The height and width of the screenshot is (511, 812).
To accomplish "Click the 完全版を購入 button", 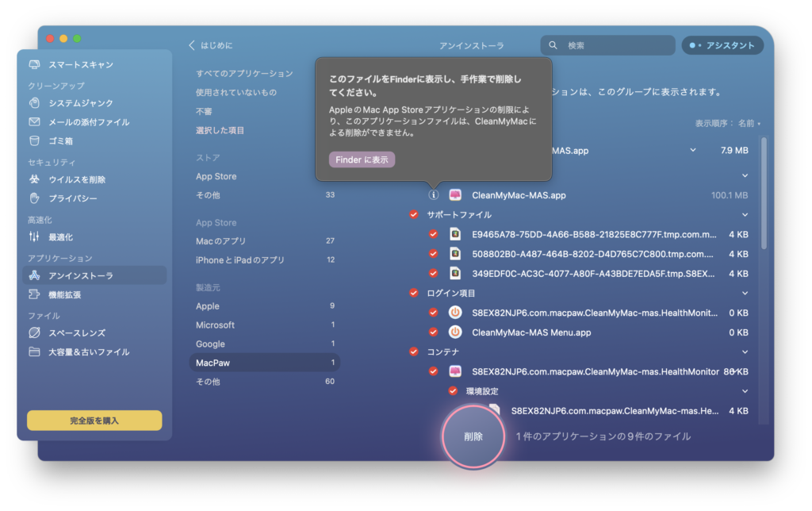I will [x=94, y=421].
